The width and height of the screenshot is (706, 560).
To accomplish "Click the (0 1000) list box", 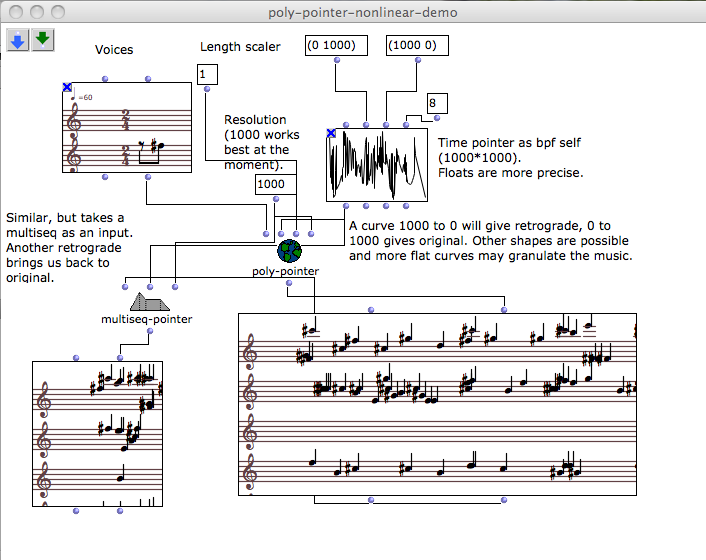I will [336, 46].
